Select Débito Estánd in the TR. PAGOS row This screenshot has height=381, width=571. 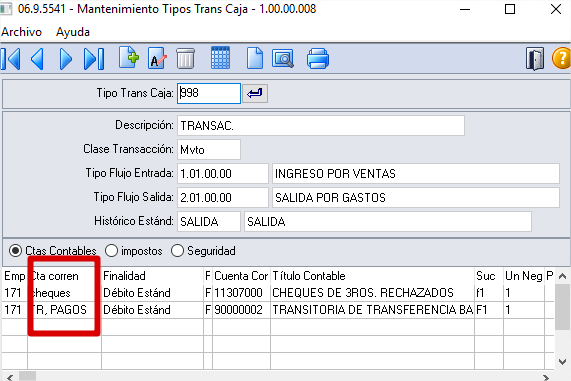click(152, 310)
